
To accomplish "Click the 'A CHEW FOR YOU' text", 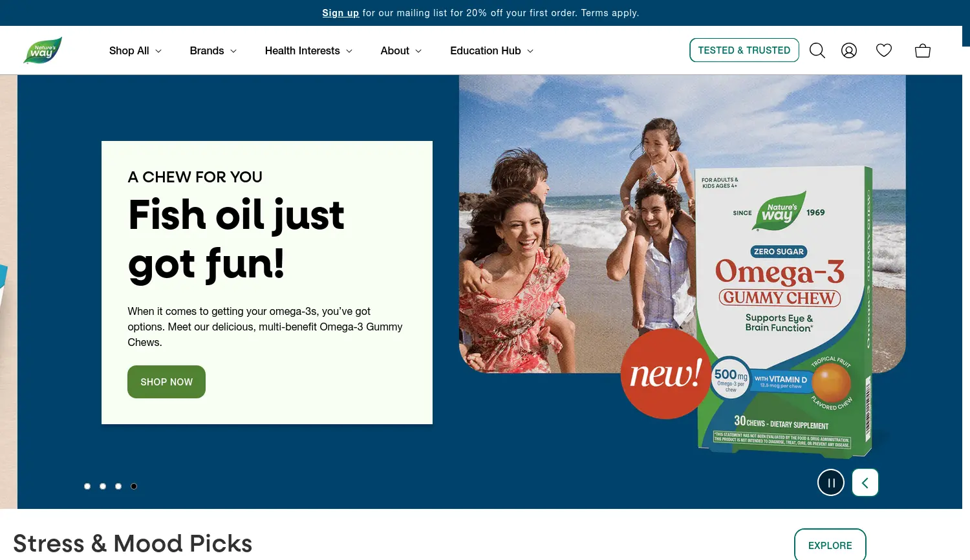I will tap(195, 177).
